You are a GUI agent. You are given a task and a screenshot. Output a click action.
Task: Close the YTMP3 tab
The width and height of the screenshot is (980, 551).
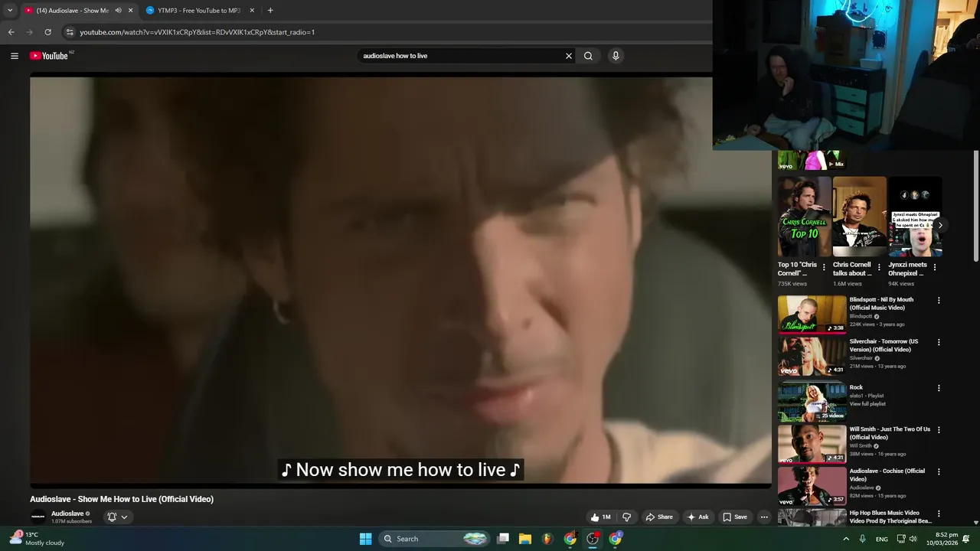252,11
